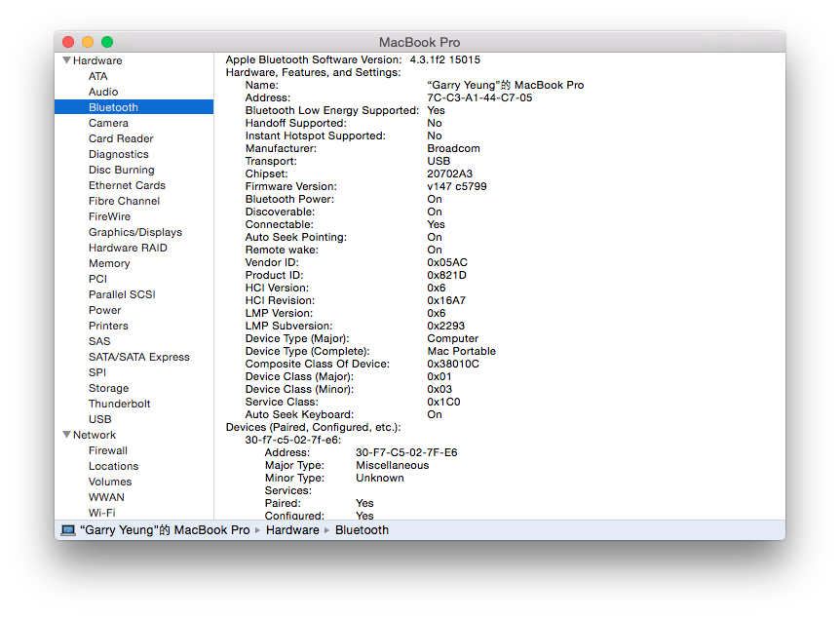The image size is (840, 618).
Task: Click the Network section header
Action: pos(95,434)
